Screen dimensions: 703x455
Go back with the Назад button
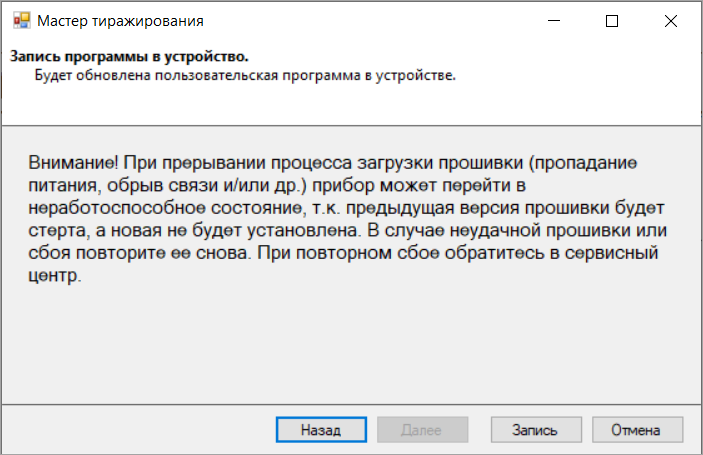pyautogui.click(x=321, y=430)
